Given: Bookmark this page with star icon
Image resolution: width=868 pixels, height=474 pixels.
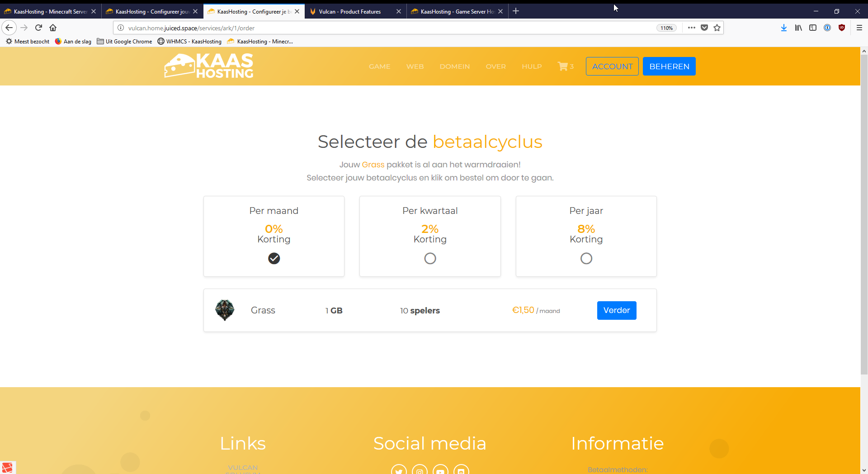Looking at the screenshot, I should [717, 28].
